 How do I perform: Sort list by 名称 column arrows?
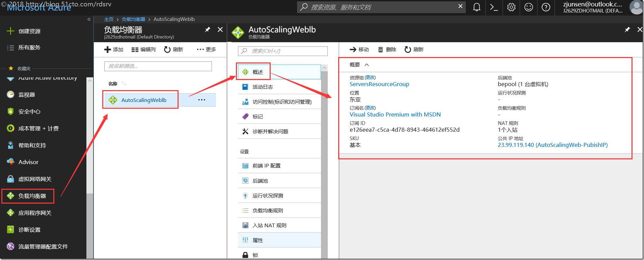124,84
